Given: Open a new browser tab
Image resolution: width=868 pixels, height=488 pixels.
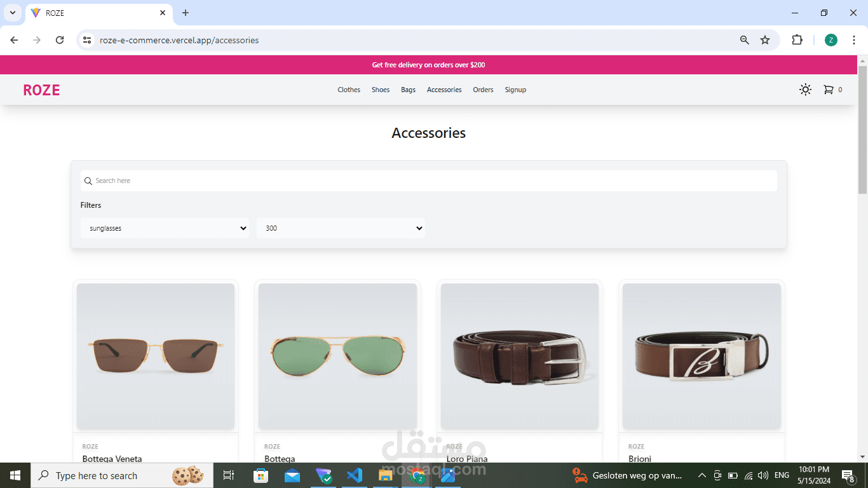Looking at the screenshot, I should coord(186,13).
